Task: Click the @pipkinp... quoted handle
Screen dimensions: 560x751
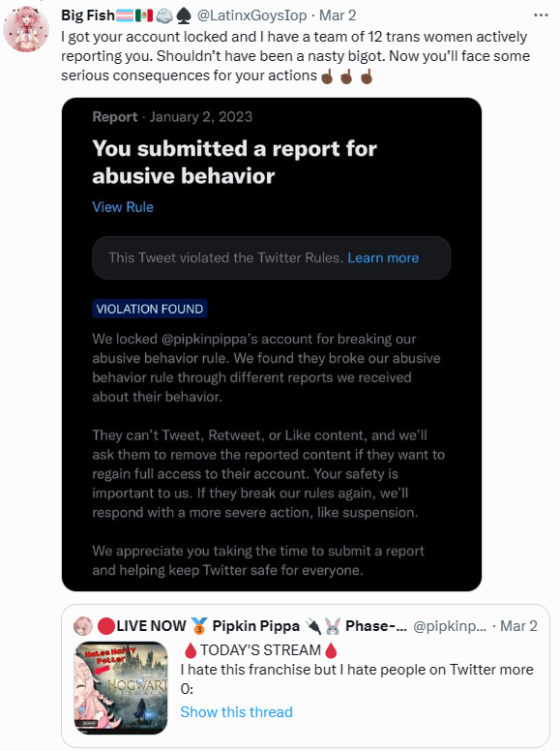Action: point(450,626)
